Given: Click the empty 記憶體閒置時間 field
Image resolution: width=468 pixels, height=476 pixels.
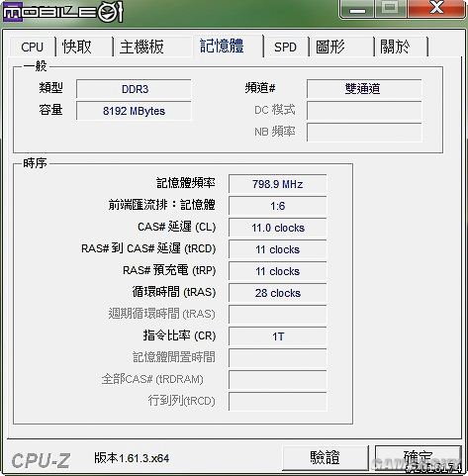Looking at the screenshot, I should [278, 358].
